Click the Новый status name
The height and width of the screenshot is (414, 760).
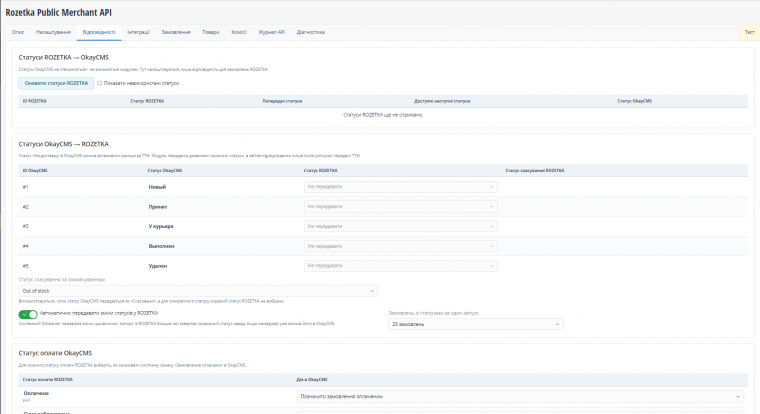tap(157, 187)
